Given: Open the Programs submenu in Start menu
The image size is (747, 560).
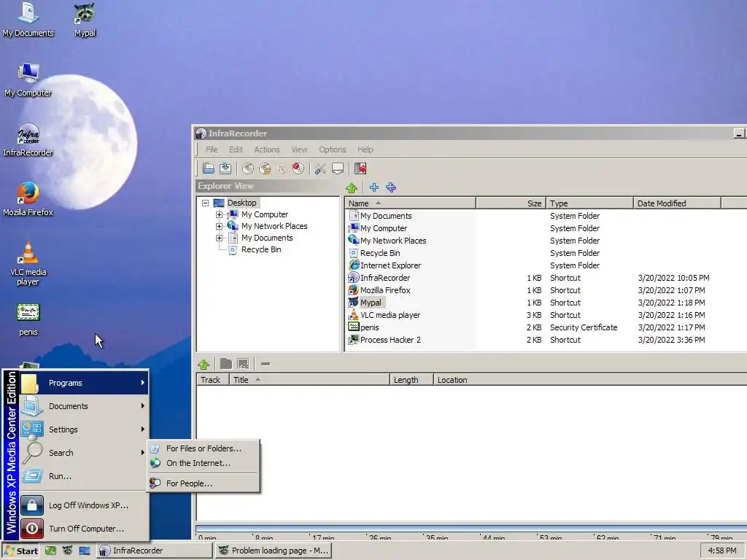Looking at the screenshot, I should pyautogui.click(x=84, y=383).
